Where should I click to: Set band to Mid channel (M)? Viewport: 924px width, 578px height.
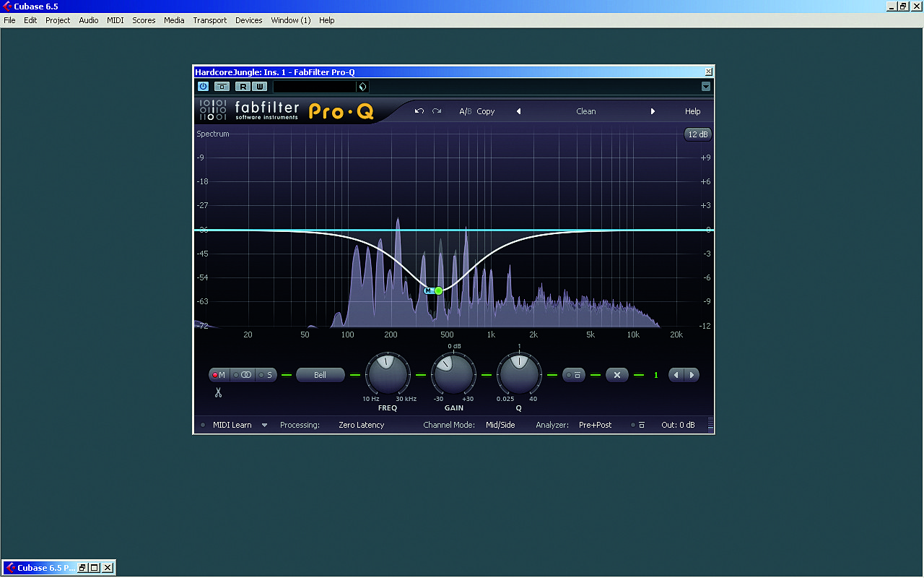click(x=219, y=375)
